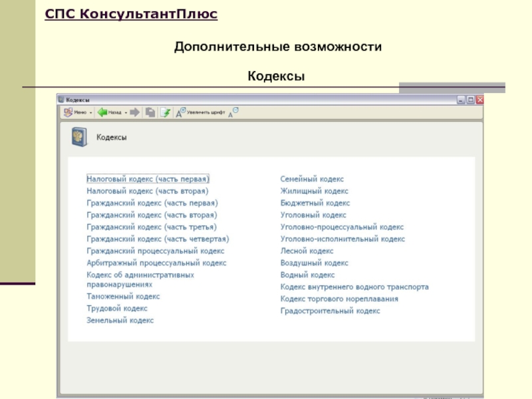This screenshot has width=532, height=399.
Task: Expand the Меню dropdown arrow
Action: point(91,112)
